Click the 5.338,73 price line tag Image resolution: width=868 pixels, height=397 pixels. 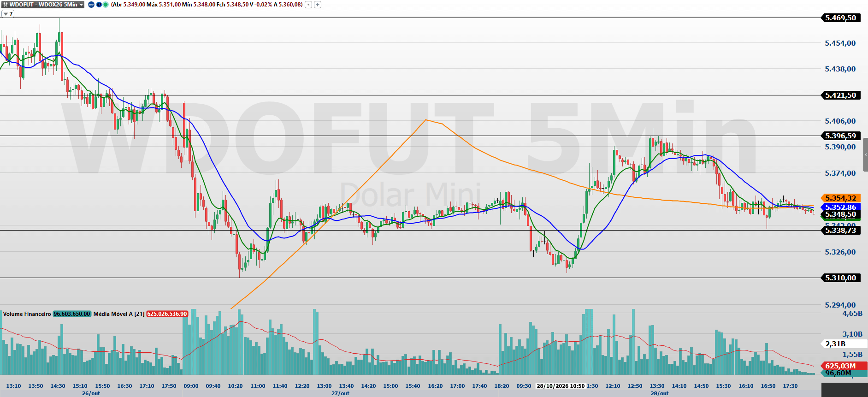[x=840, y=231]
